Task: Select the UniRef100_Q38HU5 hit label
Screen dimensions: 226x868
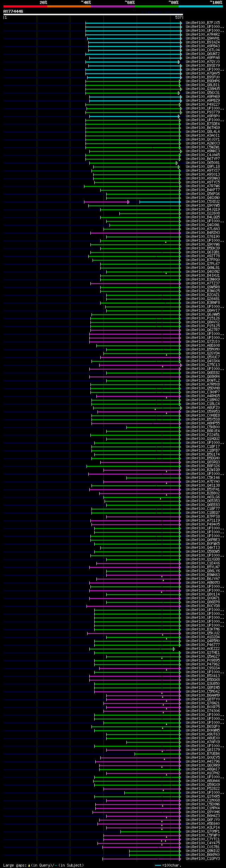Action: 203,89
